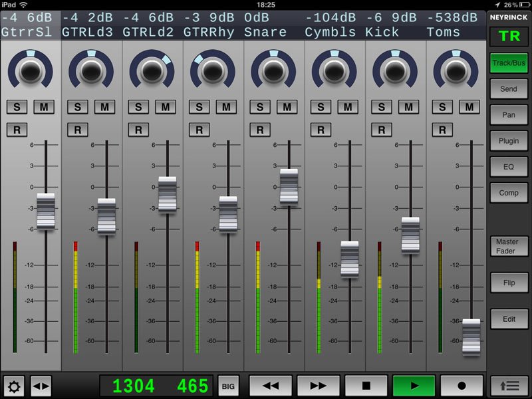This screenshot has width=532, height=399.
Task: Record-arm the GTRLd2 track
Action: pyautogui.click(x=138, y=130)
